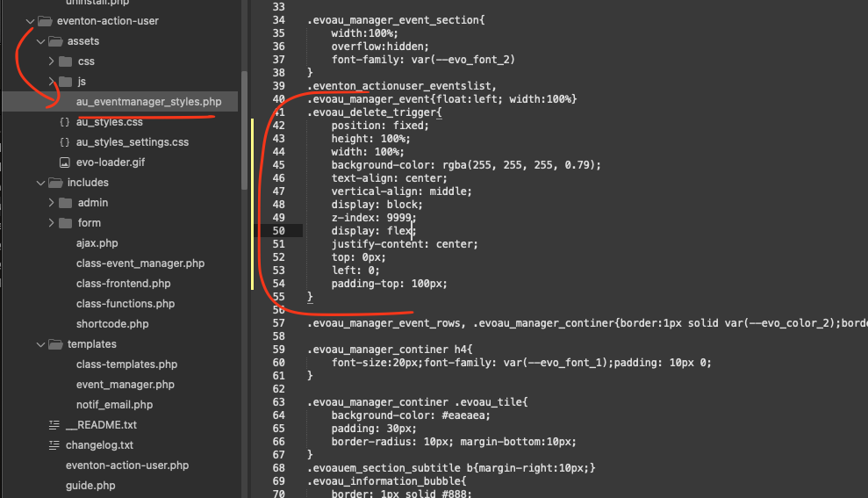The image size is (868, 498).
Task: Click the form folder icon
Action: click(x=65, y=223)
